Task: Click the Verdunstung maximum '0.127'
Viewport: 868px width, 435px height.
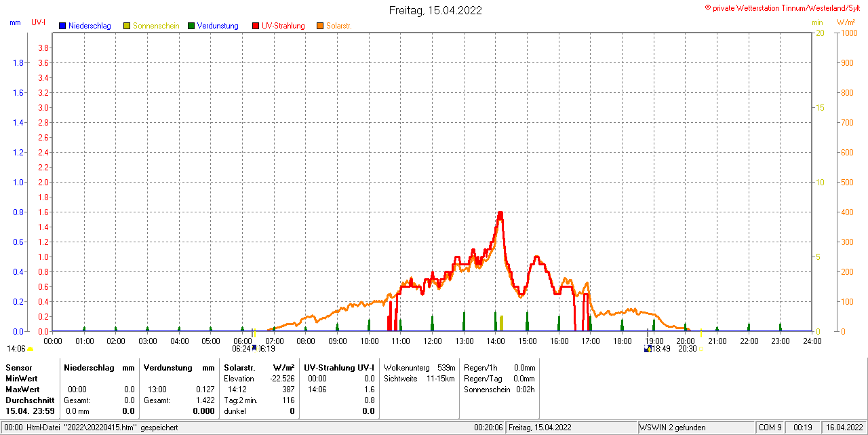Action: tap(205, 390)
